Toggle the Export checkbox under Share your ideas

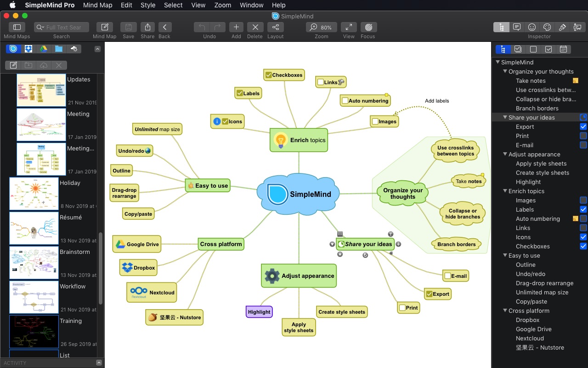(583, 126)
